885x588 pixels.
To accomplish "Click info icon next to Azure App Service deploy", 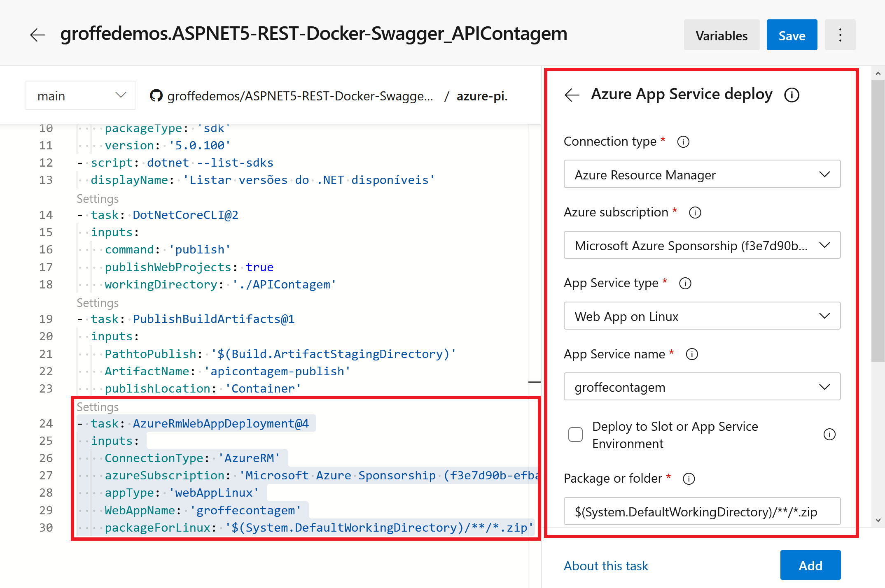I will pos(791,95).
